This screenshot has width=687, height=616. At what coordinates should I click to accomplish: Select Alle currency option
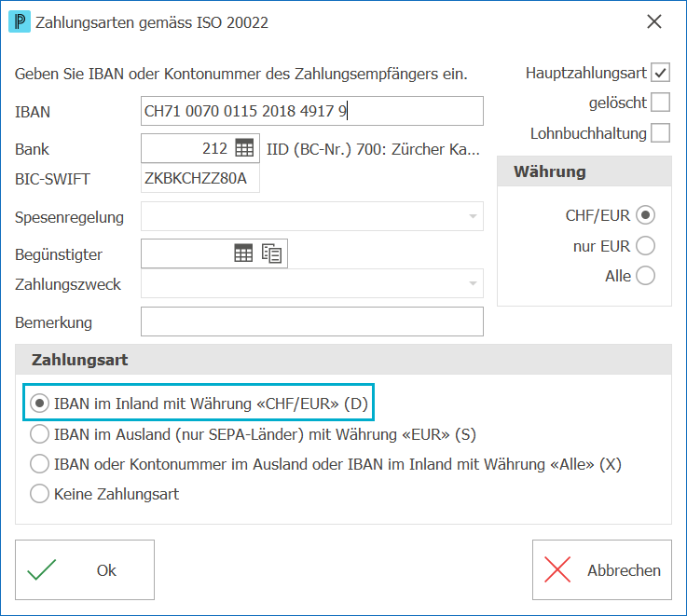(645, 276)
